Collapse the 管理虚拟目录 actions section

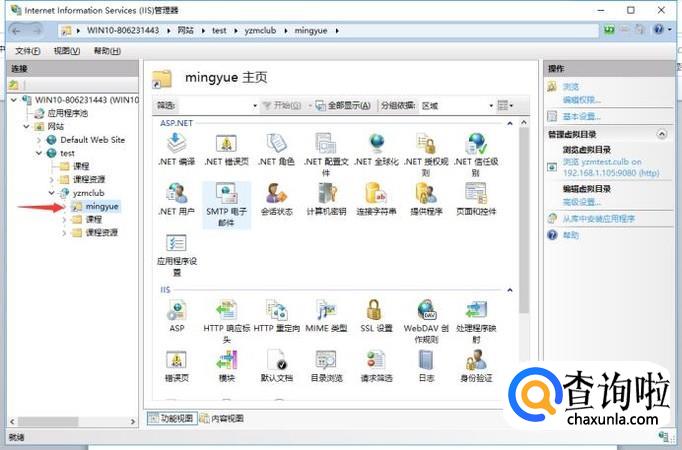[x=662, y=134]
